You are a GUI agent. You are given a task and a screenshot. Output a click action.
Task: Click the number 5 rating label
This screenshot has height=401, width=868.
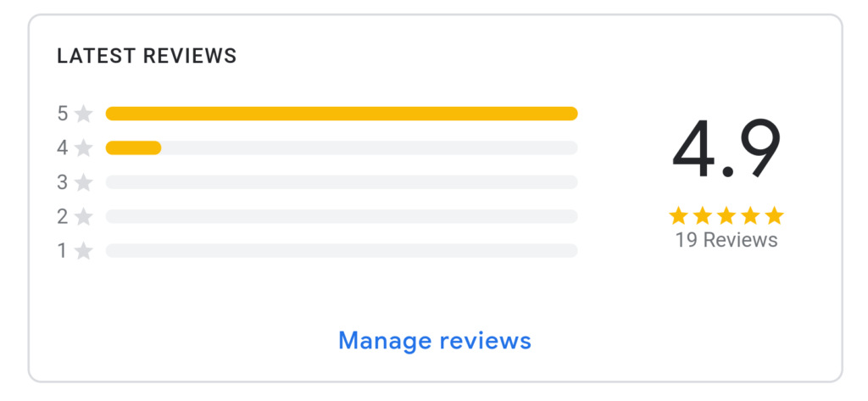tap(63, 114)
